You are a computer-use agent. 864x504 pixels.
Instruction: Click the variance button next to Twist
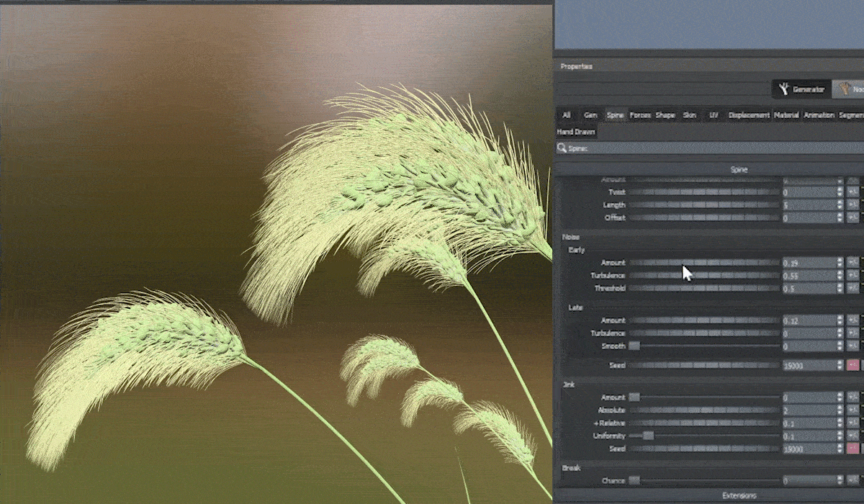[x=852, y=192]
